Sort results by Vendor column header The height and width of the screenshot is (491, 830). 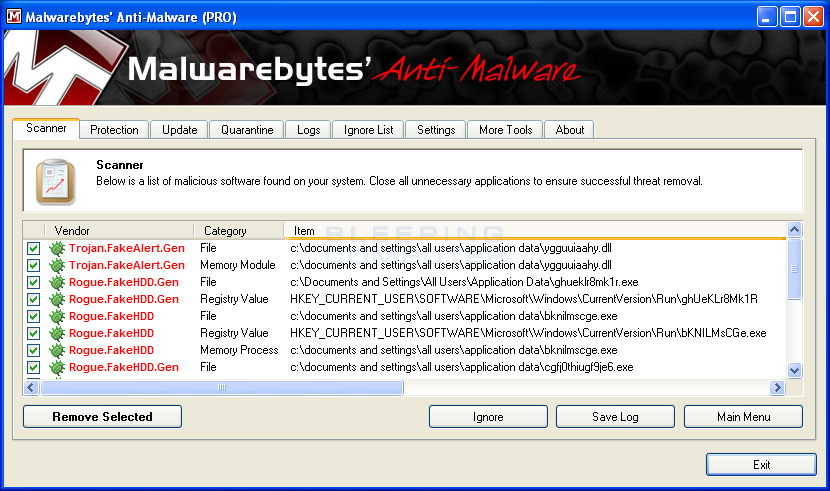point(119,231)
